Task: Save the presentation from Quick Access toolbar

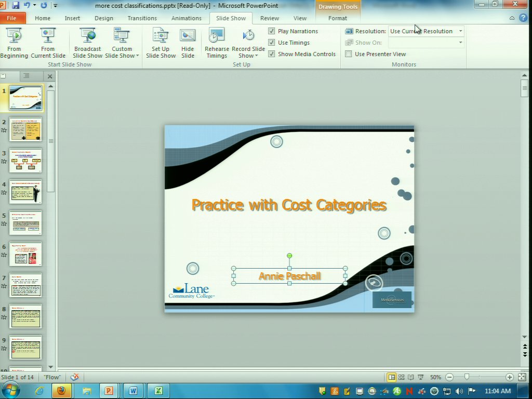Action: (x=16, y=5)
